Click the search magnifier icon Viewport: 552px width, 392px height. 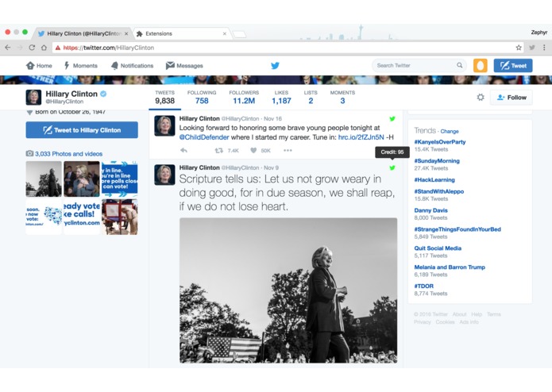click(x=459, y=65)
